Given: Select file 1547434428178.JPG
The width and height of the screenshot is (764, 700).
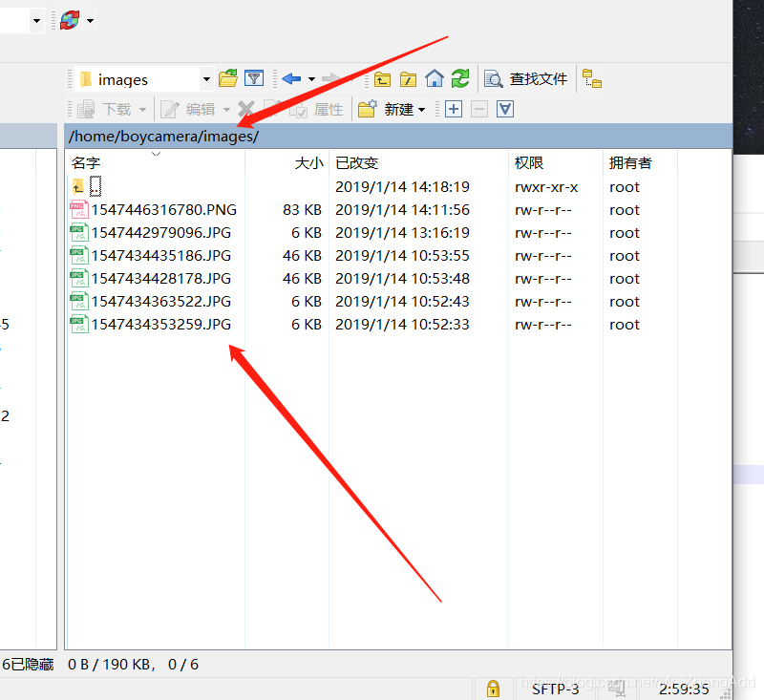Looking at the screenshot, I should pos(160,278).
